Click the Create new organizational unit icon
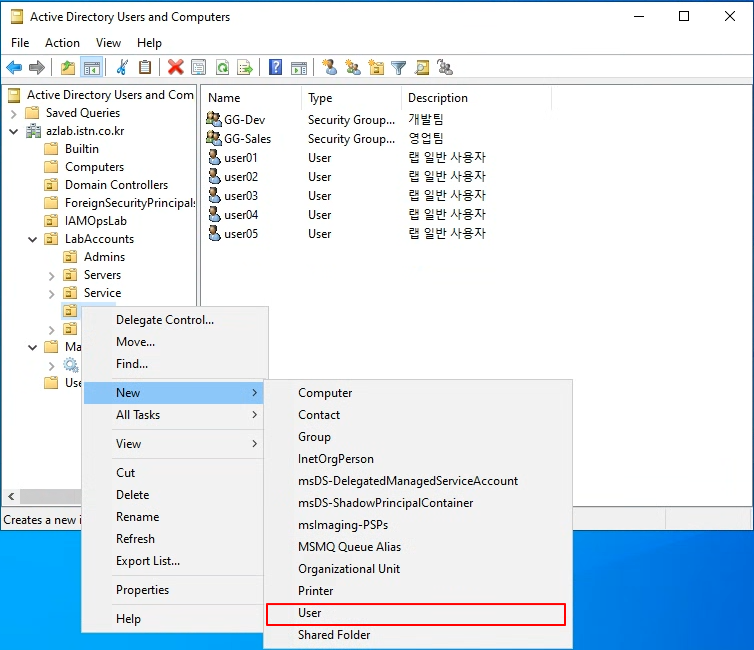 pos(376,67)
